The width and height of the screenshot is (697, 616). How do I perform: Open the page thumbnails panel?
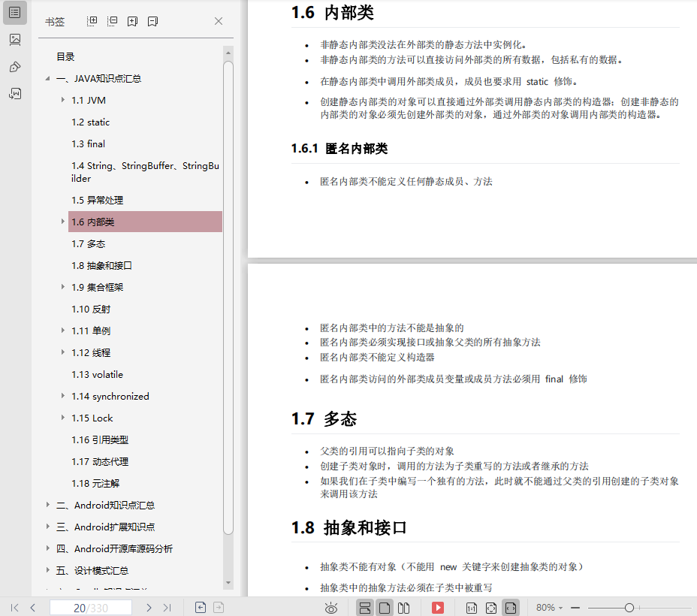14,39
